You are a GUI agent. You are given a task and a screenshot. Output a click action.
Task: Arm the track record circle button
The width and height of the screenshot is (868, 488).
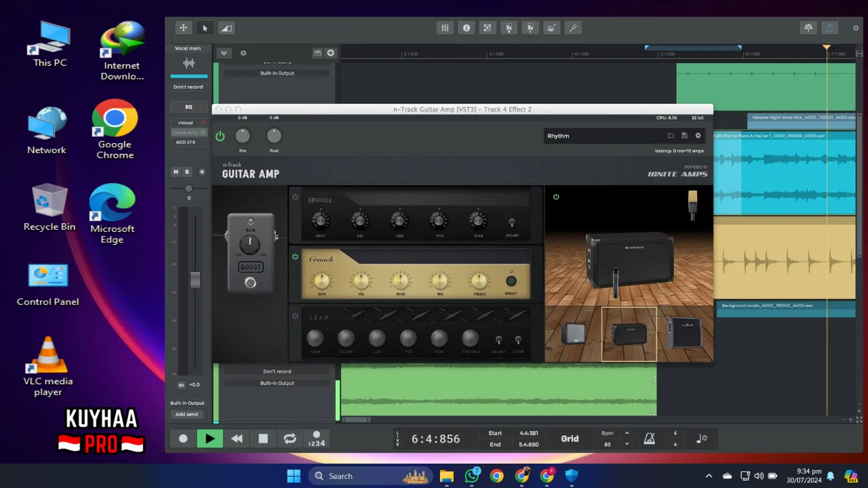coord(201,172)
